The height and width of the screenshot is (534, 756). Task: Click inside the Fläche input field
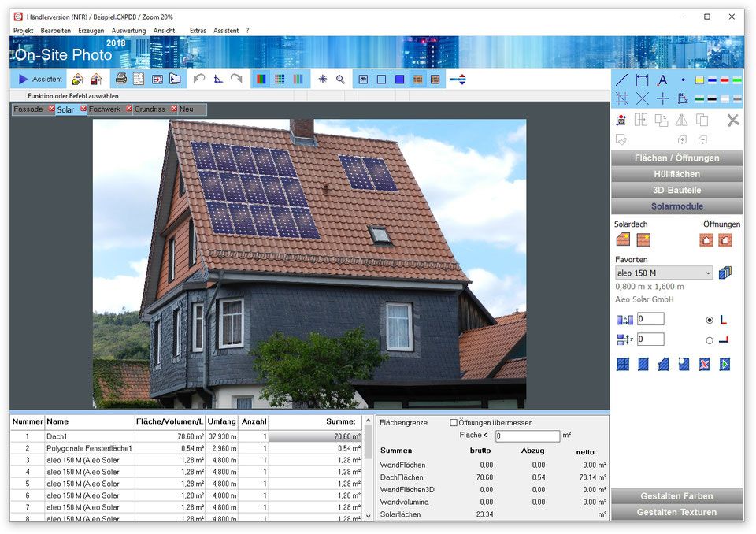click(526, 436)
